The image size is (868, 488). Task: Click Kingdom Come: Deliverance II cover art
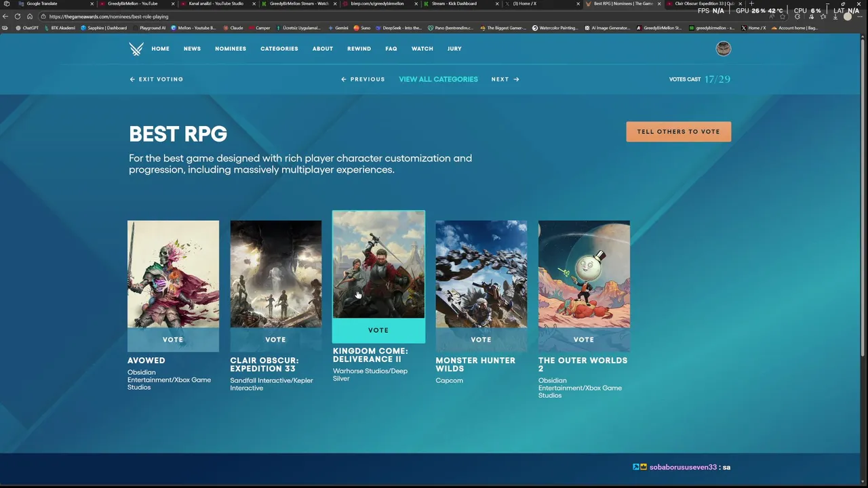pyautogui.click(x=378, y=264)
